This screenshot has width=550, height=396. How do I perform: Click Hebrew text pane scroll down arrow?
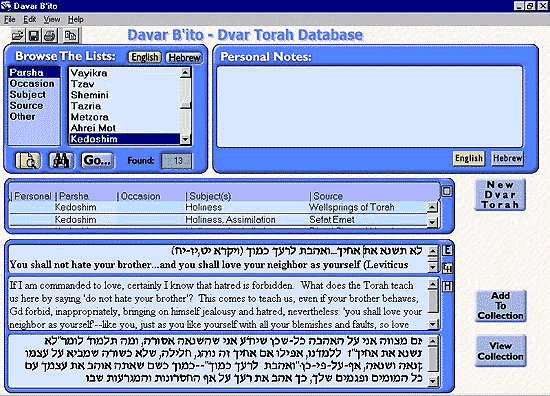point(433,381)
